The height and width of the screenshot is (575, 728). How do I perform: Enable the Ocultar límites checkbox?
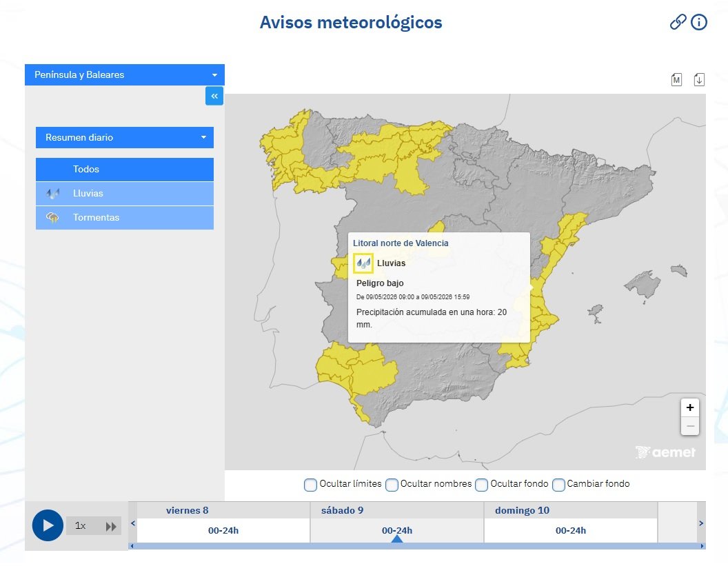click(310, 485)
